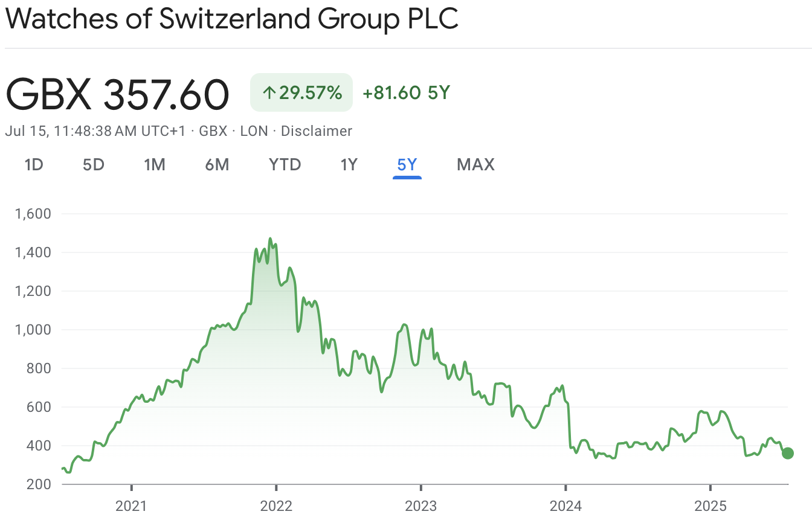The height and width of the screenshot is (523, 812).
Task: Click the GBX 357.60 price
Action: 118,94
